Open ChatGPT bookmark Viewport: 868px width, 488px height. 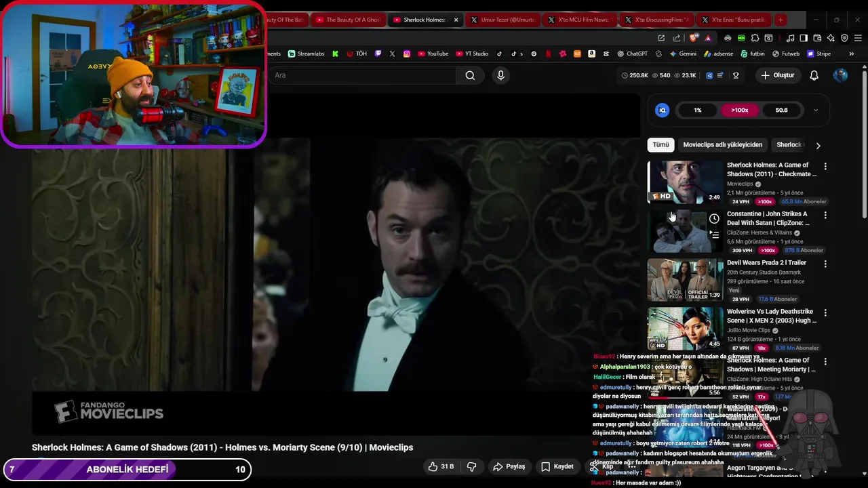(632, 54)
